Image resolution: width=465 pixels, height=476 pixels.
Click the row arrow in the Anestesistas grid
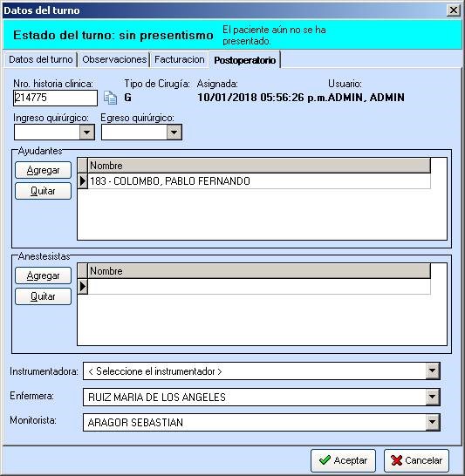83,287
